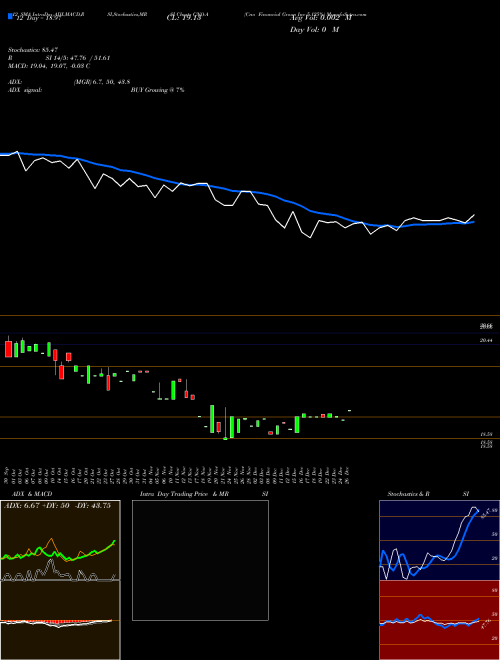Viewport: 500px width, 660px height.
Task: Click the 'Avg Vol: 0.002 M' label
Action: tap(321, 19)
